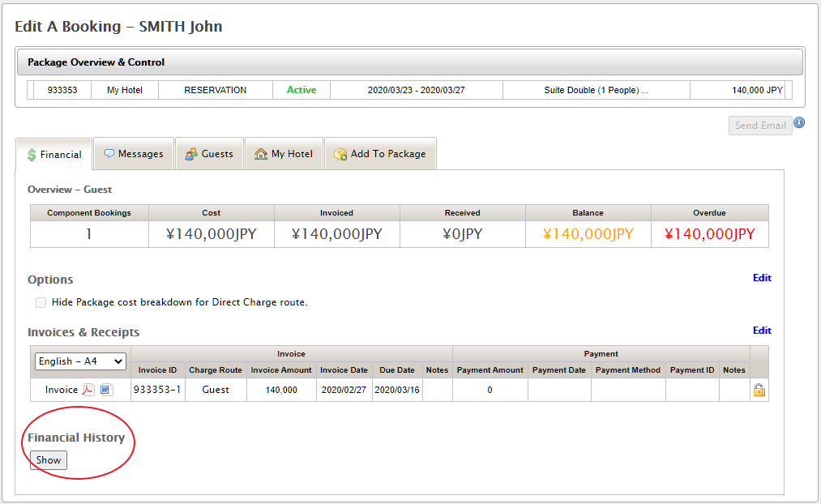This screenshot has height=504, width=821.
Task: Click Edit link for Invoices & Receipts
Action: [762, 331]
